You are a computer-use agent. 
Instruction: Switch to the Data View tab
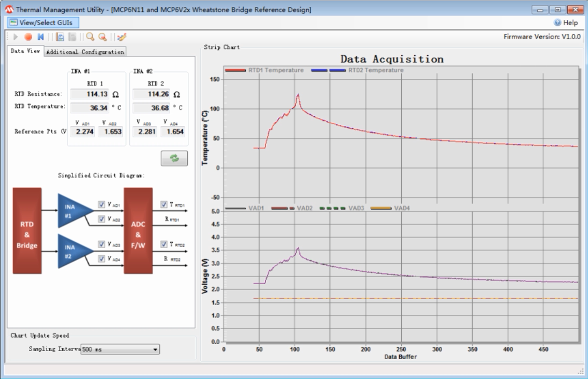pos(25,51)
